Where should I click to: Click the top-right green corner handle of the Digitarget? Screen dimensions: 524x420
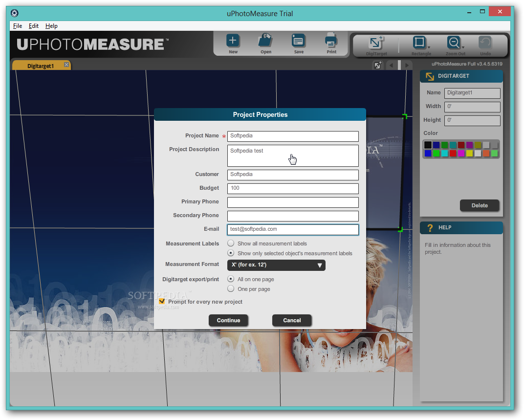(x=404, y=116)
